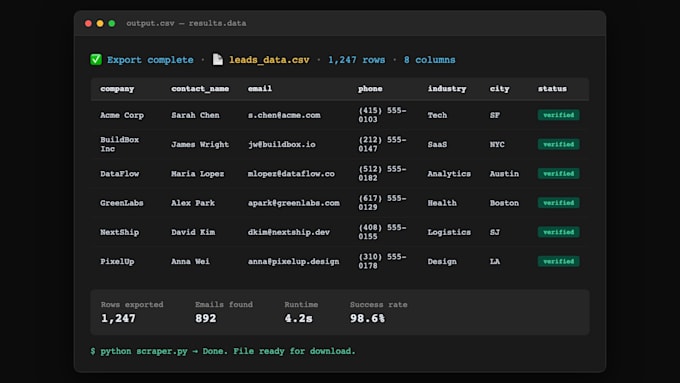Sort by the contact_name column header
Viewport: 680px width, 383px height.
(200, 89)
